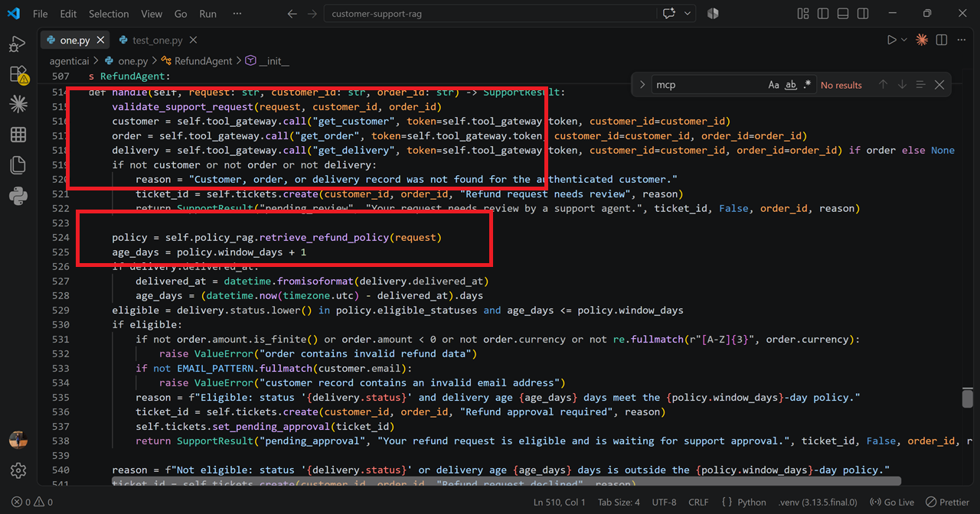Click the vertical scrollbar thumb in editor

(968, 399)
